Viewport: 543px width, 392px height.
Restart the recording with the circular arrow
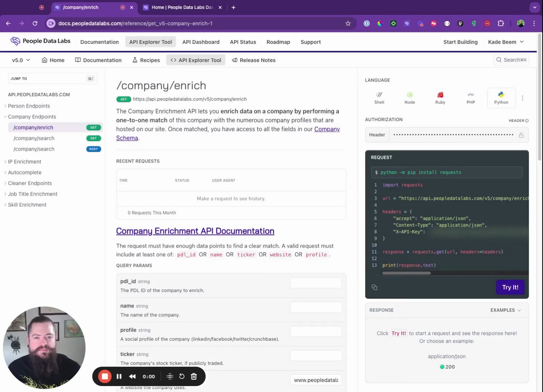[182, 376]
